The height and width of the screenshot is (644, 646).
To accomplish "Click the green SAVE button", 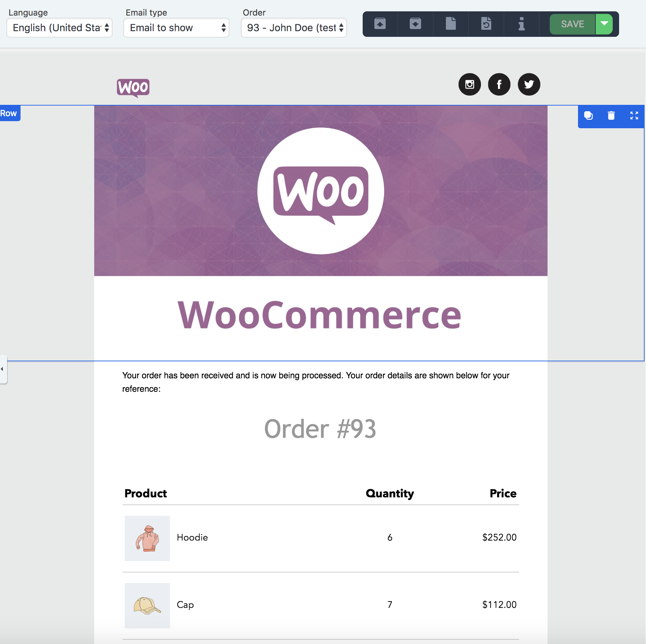I will (x=573, y=24).
